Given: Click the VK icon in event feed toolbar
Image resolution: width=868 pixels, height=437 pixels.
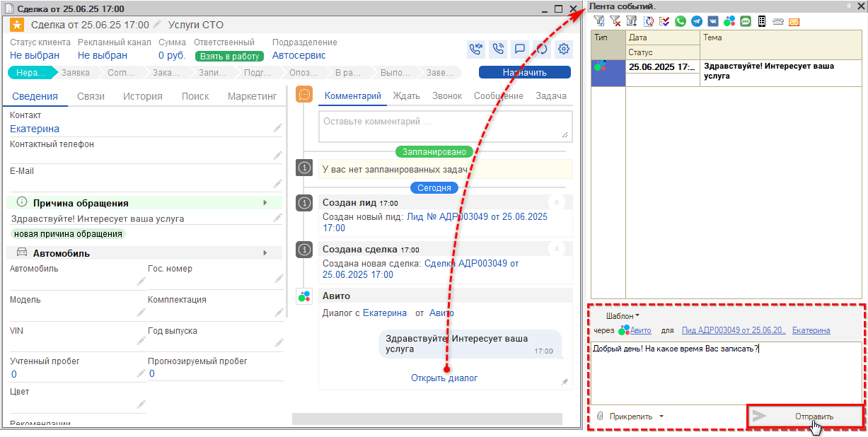Looking at the screenshot, I should (x=713, y=22).
